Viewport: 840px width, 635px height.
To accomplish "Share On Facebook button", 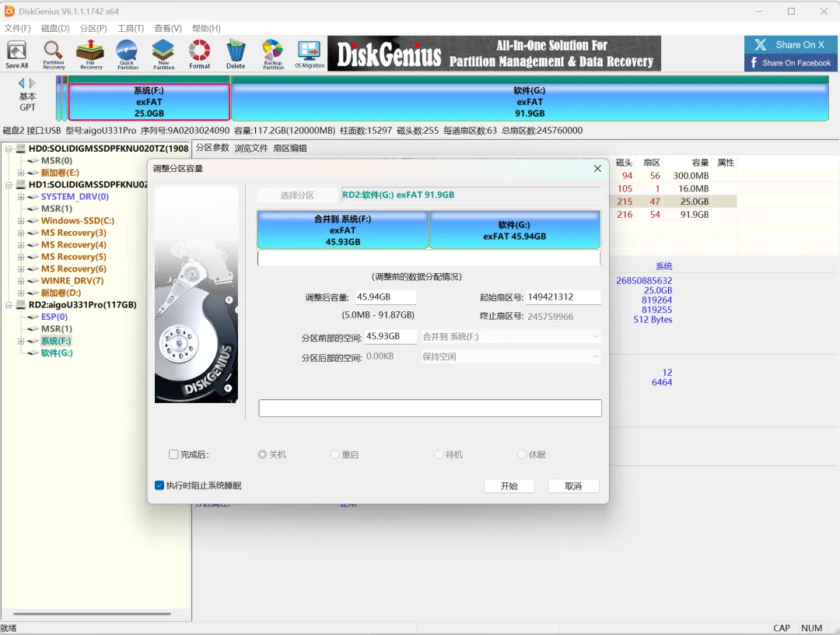I will click(791, 63).
